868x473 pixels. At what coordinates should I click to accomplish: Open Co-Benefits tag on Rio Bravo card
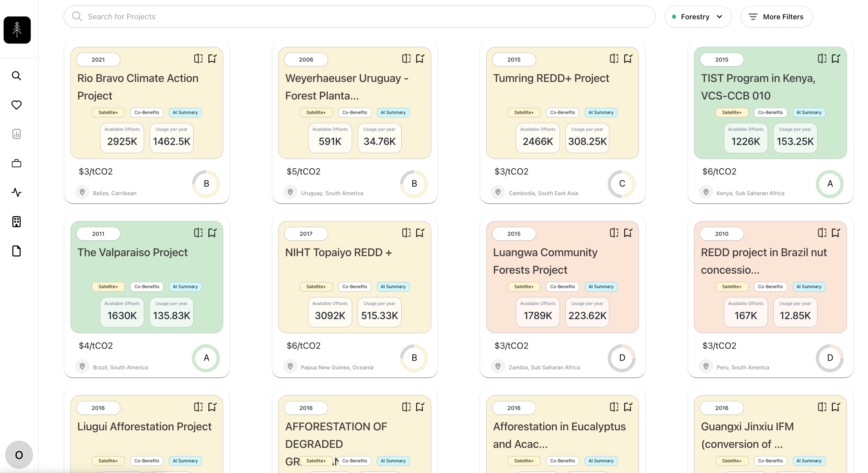[x=147, y=113]
